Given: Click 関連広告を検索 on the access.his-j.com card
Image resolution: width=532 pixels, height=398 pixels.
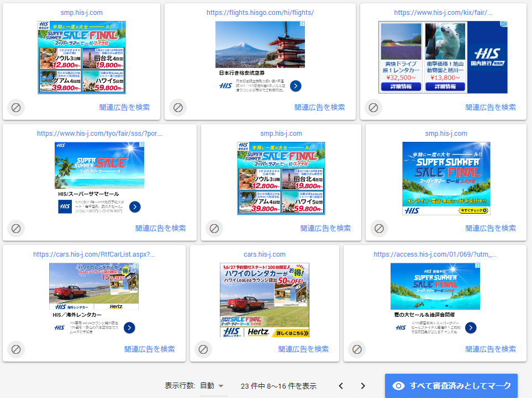Looking at the screenshot, I should [x=491, y=349].
